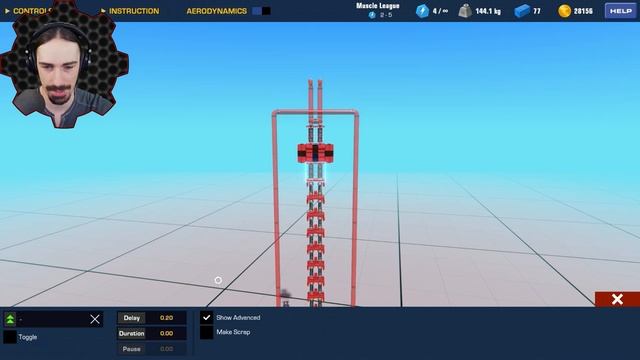Screen dimensions: 640x360
Task: Click the Duration label button
Action: [131, 333]
